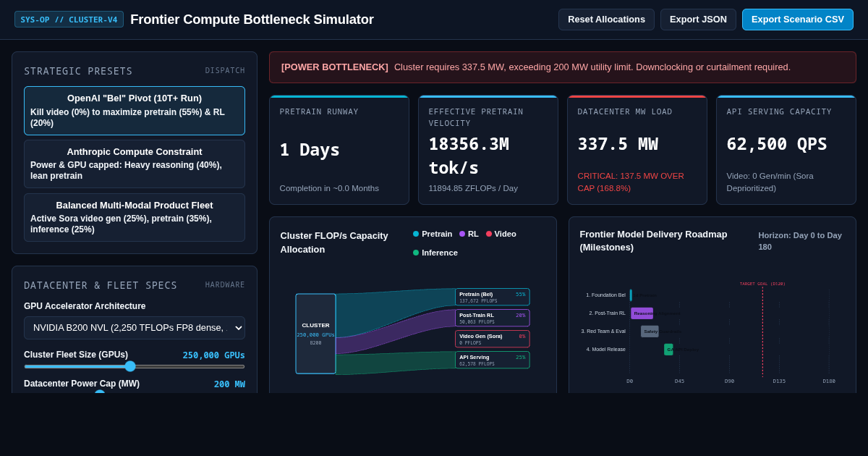Click the "250,000 GPUs" fleet size value
This screenshot has width=868, height=456.
pyautogui.click(x=213, y=355)
